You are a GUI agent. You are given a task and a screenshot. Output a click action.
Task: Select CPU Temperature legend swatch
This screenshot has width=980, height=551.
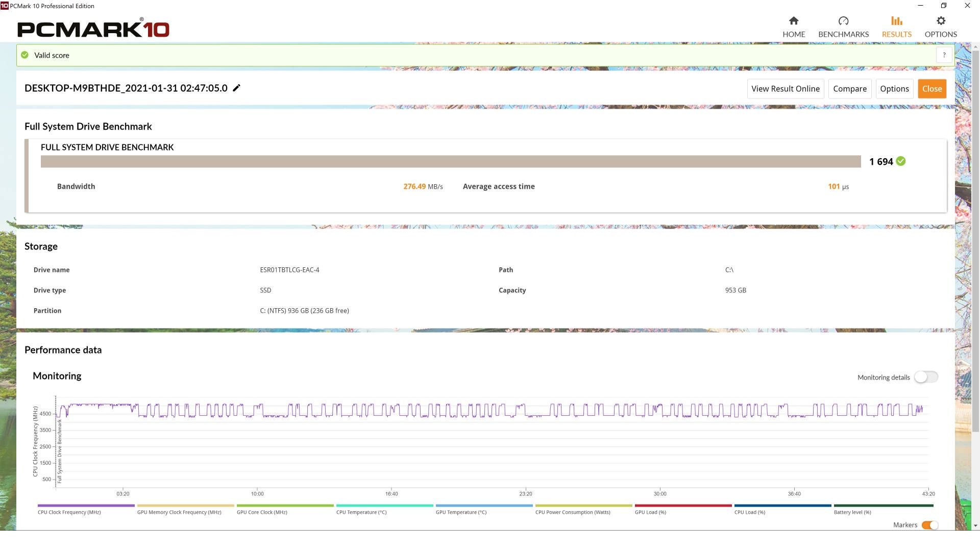pyautogui.click(x=385, y=506)
